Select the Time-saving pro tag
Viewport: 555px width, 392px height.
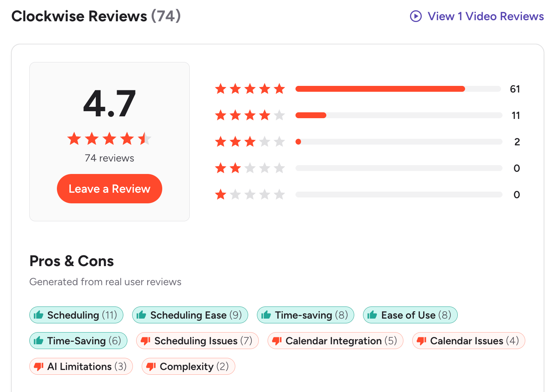pos(305,315)
